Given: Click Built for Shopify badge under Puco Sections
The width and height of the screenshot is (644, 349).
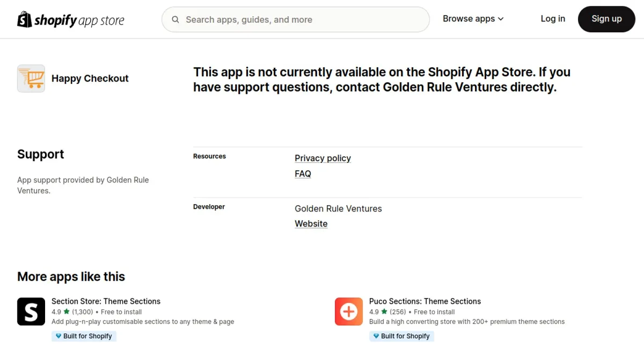Looking at the screenshot, I should 401,336.
